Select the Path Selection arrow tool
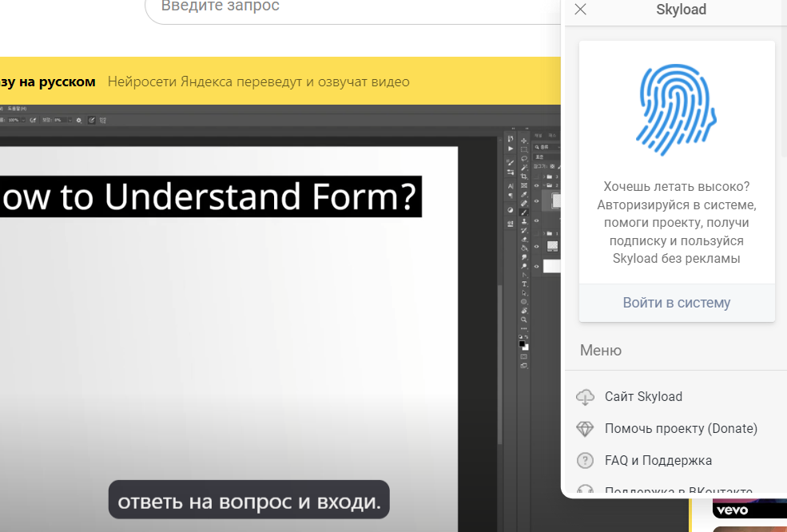 (524, 293)
